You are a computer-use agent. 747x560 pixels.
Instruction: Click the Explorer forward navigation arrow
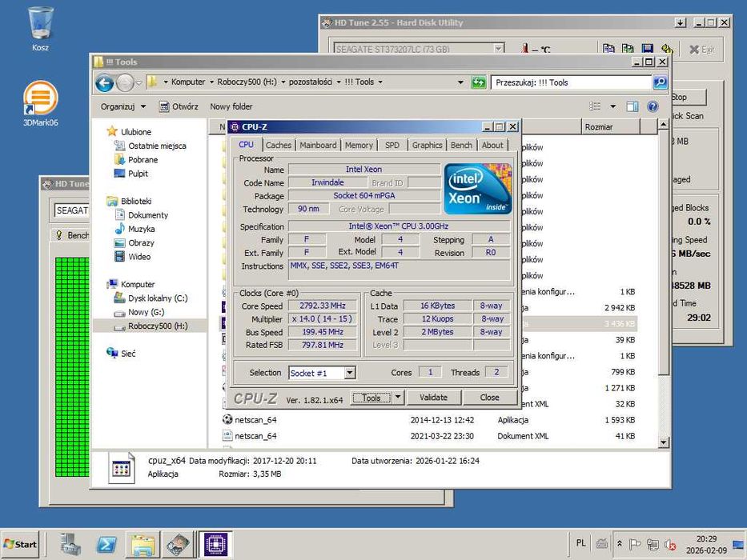[x=125, y=83]
